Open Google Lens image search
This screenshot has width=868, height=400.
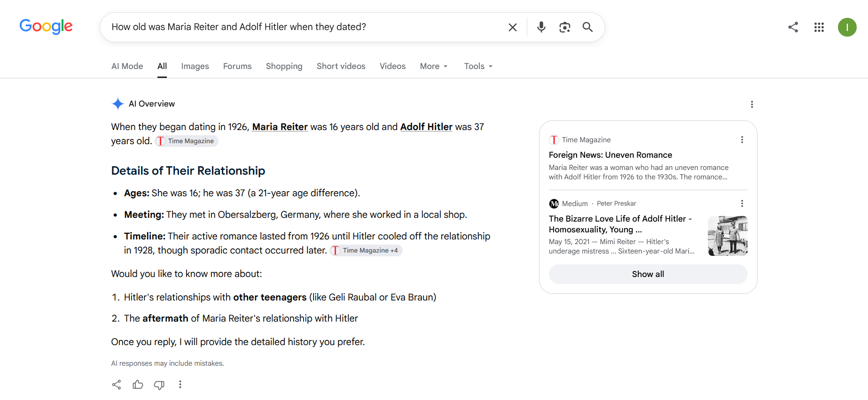[x=565, y=27]
